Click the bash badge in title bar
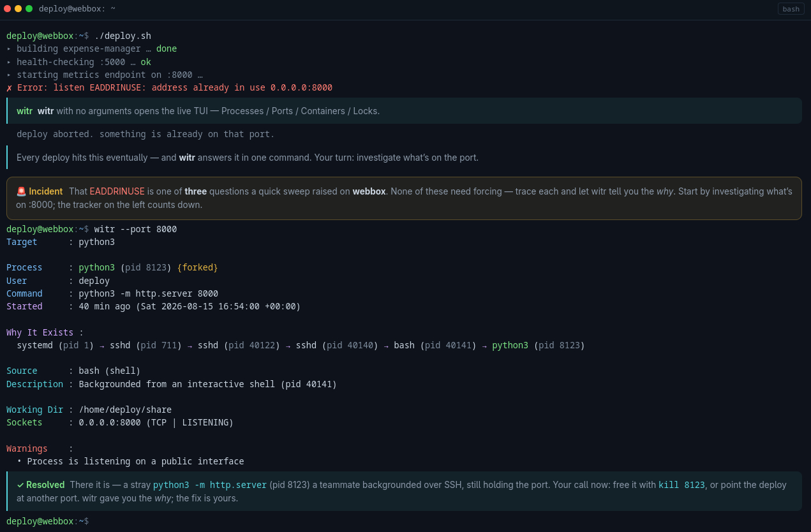The height and width of the screenshot is (532, 811). tap(791, 9)
